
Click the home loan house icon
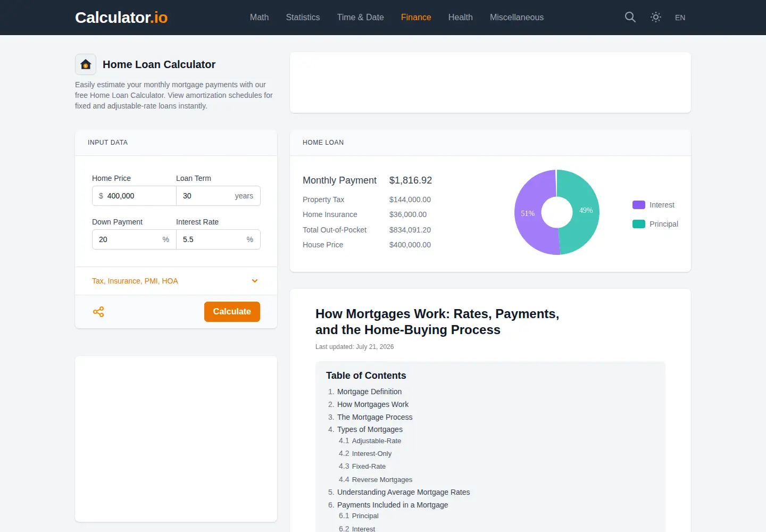point(86,64)
